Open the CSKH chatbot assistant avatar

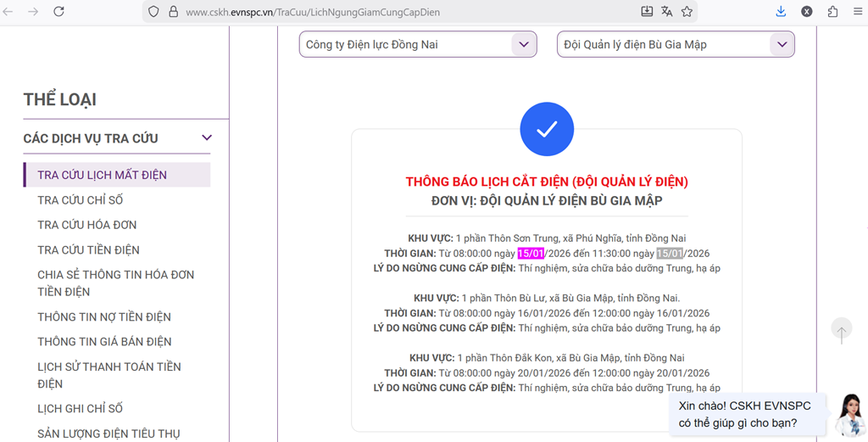click(x=849, y=415)
